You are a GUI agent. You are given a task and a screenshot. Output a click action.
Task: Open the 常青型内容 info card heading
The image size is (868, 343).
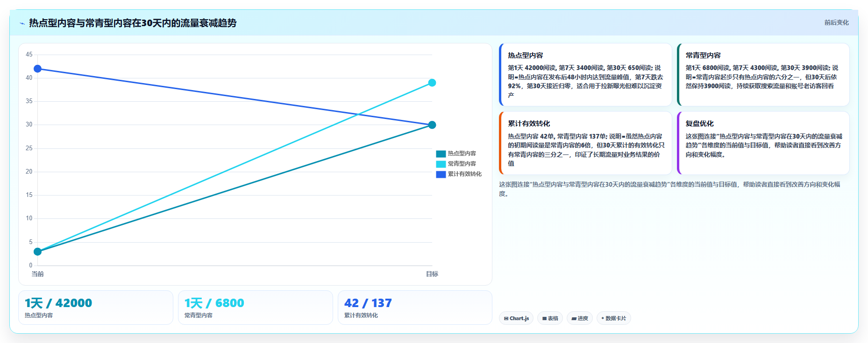[703, 56]
